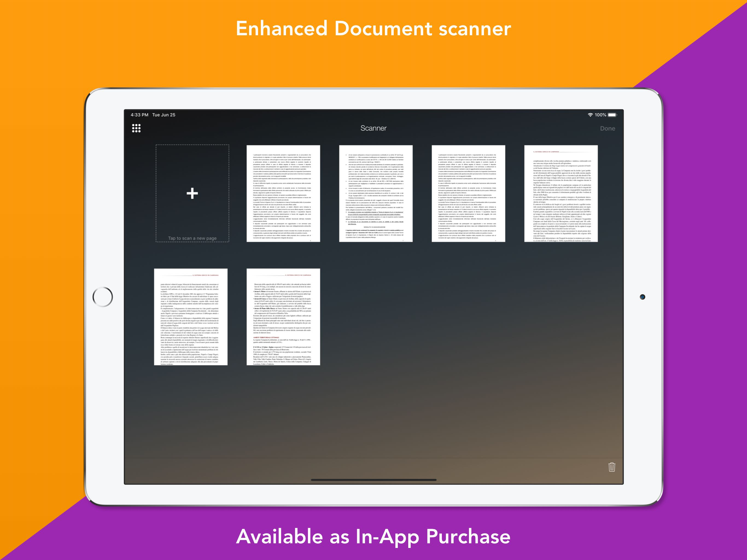This screenshot has height=560, width=747.
Task: Click the Scanner title
Action: (x=373, y=128)
